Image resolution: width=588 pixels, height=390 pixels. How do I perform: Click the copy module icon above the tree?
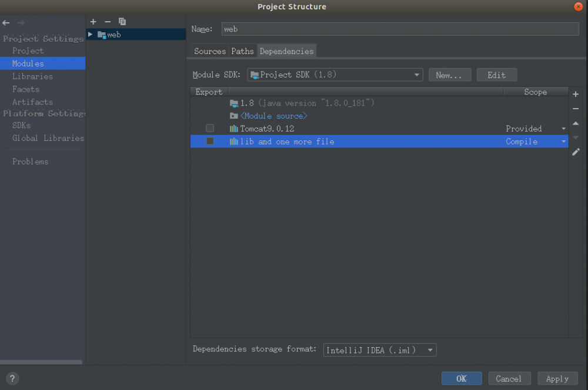[122, 22]
